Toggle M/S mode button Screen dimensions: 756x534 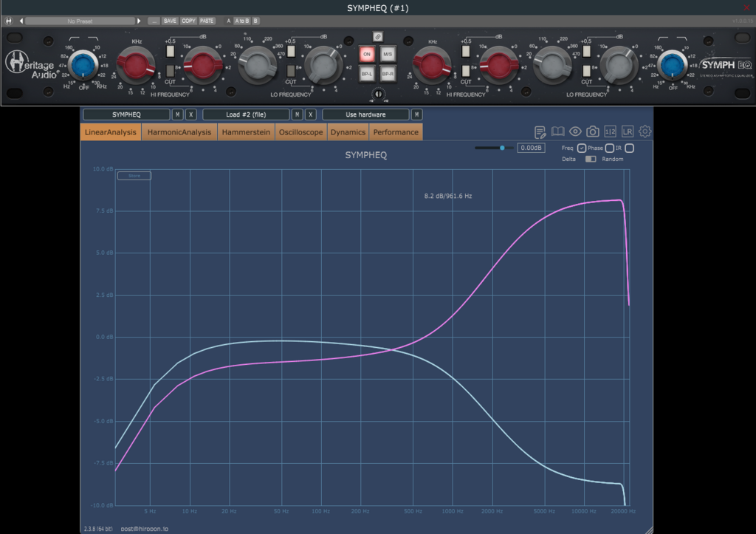point(388,54)
